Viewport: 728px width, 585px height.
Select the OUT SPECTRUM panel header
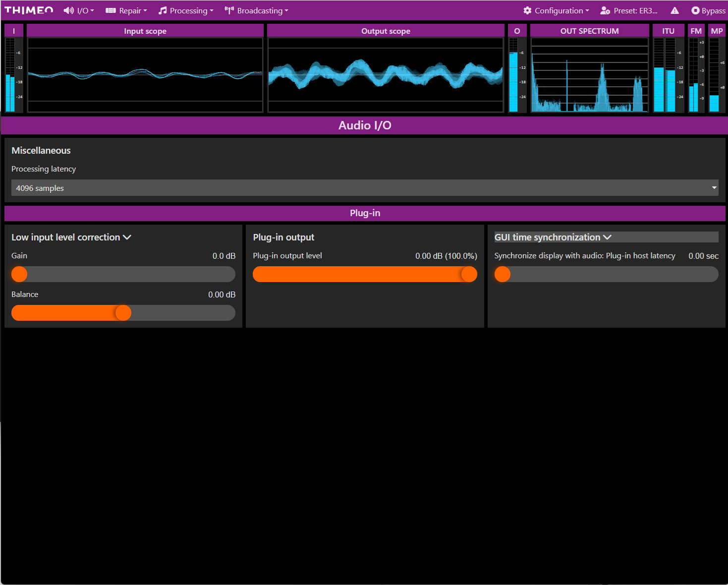[589, 31]
